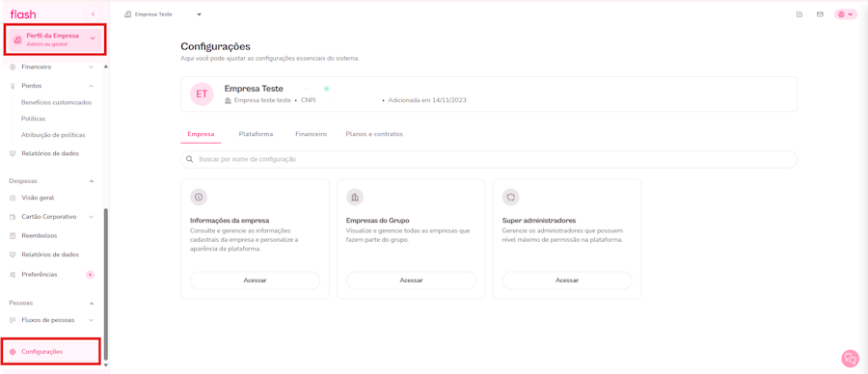Access Informações da empresa
868x374 pixels.
[x=256, y=280]
